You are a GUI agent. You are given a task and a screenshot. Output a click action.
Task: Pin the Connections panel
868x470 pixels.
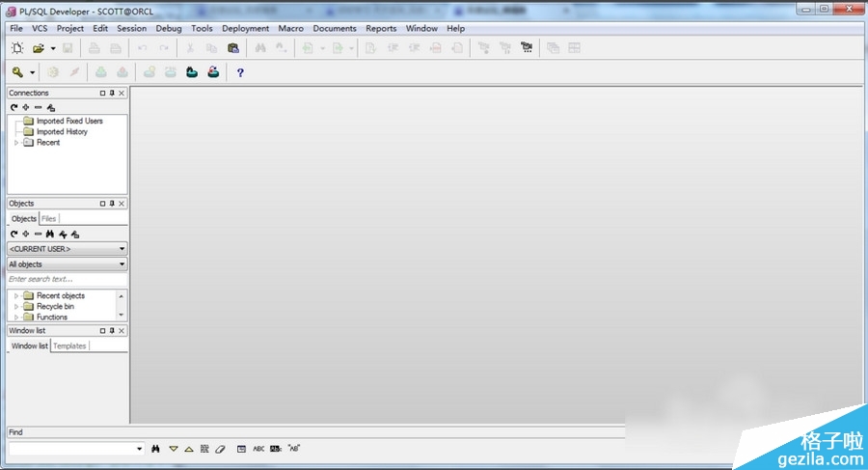112,93
